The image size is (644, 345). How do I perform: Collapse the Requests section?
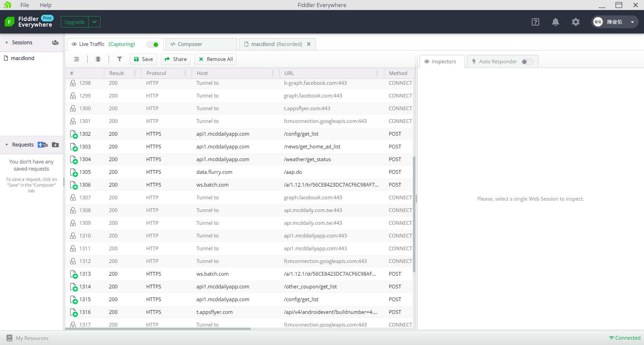click(x=7, y=145)
